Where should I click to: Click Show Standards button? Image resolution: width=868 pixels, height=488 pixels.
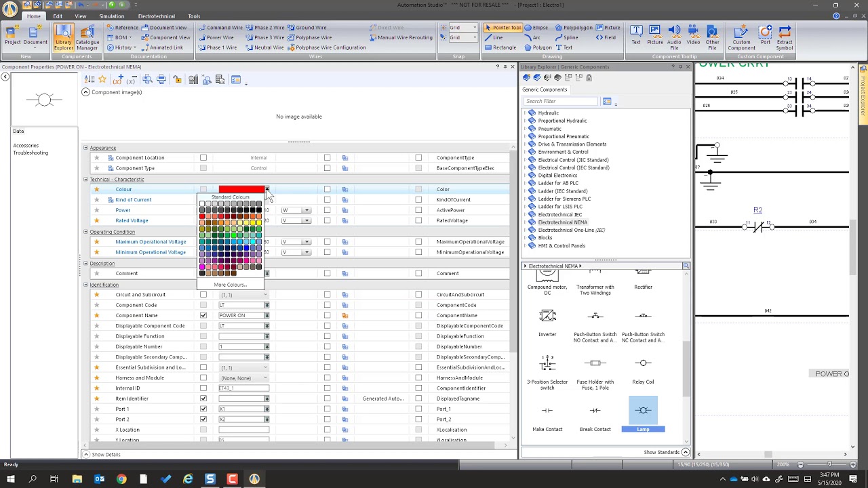pyautogui.click(x=666, y=452)
